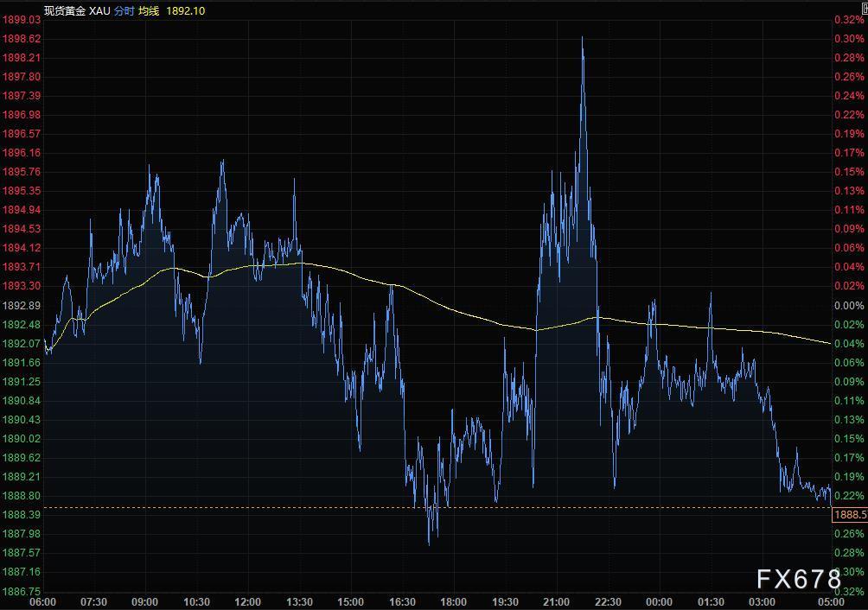Click the 1896.98 price axis label
The height and width of the screenshot is (610, 868).
[22, 114]
